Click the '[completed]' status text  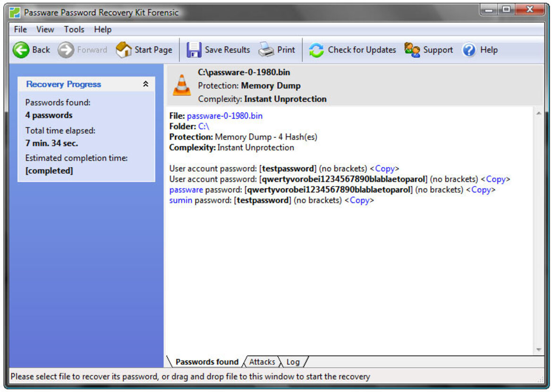(49, 171)
